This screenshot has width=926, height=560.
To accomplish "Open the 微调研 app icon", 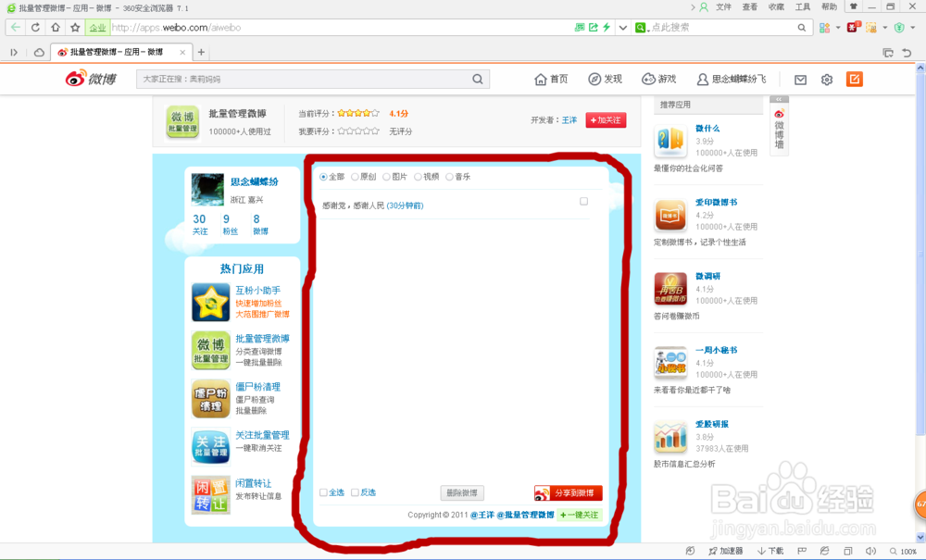I will 670,289.
